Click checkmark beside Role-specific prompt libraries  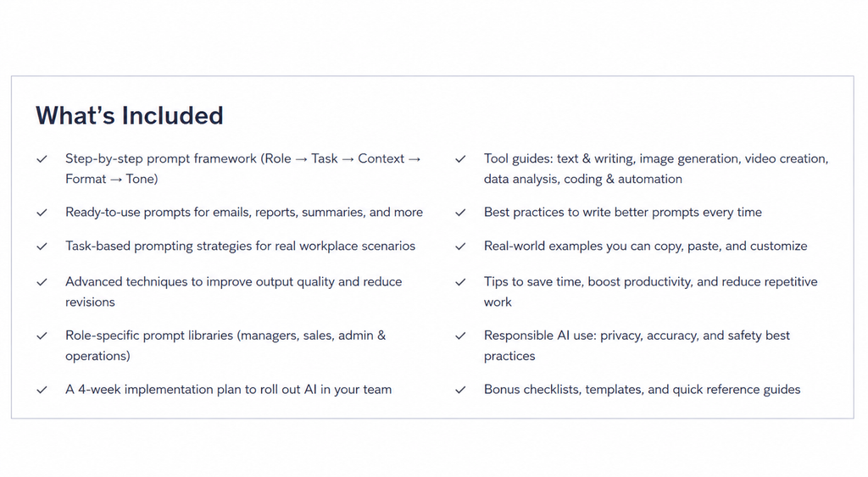tap(42, 336)
